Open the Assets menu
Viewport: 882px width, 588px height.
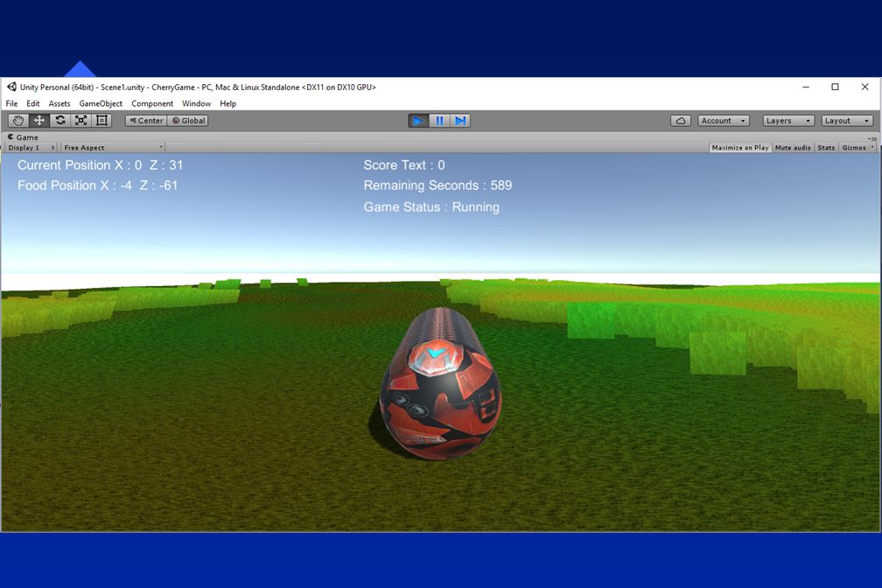(59, 103)
